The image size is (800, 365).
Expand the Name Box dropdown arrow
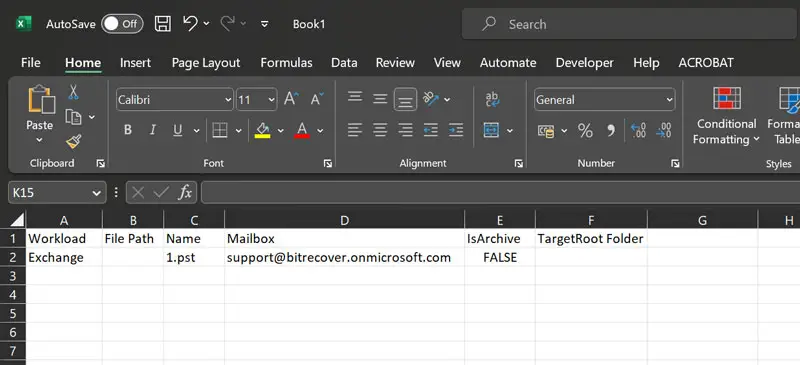tap(96, 193)
